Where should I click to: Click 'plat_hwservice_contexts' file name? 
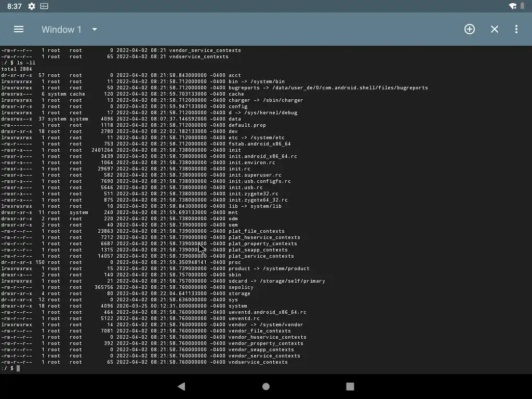tap(264, 237)
